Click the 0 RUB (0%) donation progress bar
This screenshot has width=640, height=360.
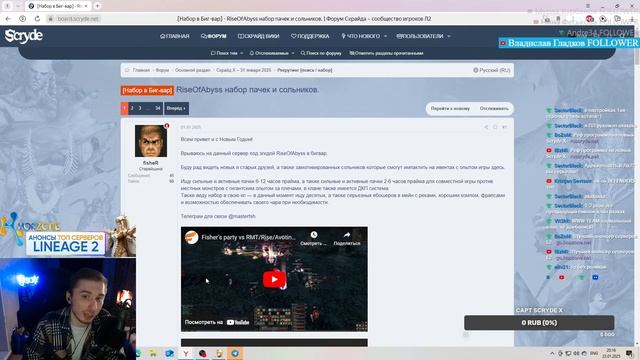pos(539,322)
